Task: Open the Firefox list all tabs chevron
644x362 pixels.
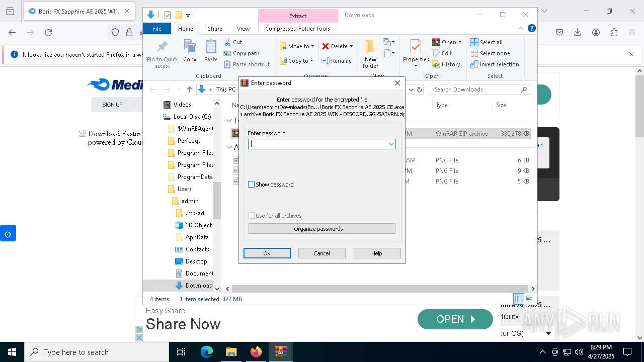Action: point(544,11)
